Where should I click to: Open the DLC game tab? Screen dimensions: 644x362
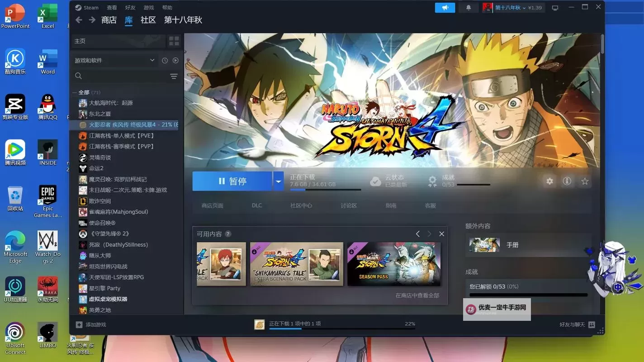click(x=257, y=205)
